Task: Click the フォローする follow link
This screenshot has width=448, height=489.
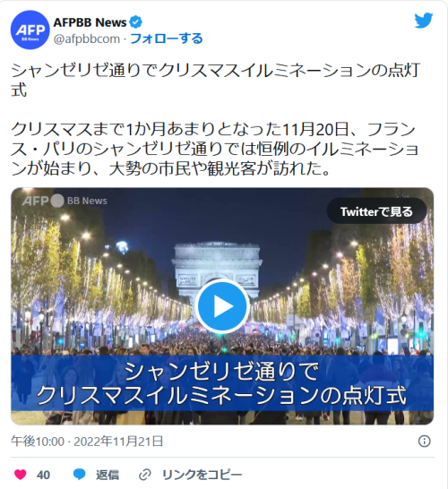Action: [x=167, y=39]
